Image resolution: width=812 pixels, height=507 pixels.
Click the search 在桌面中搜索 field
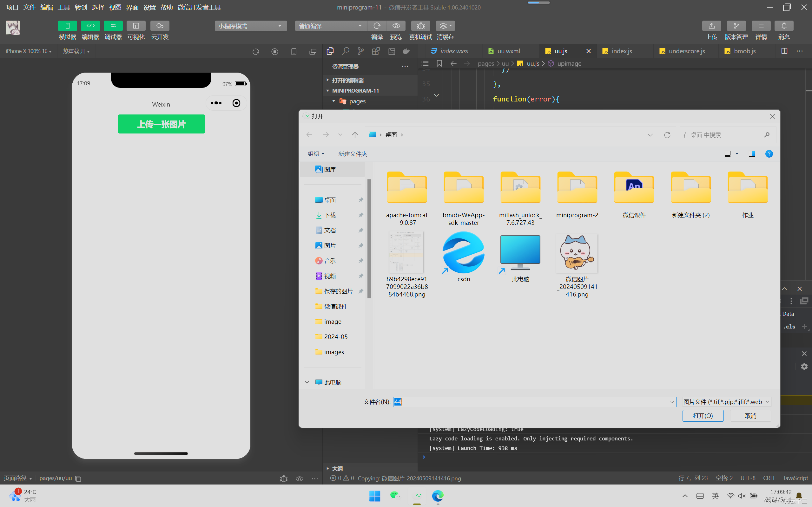[x=728, y=135]
